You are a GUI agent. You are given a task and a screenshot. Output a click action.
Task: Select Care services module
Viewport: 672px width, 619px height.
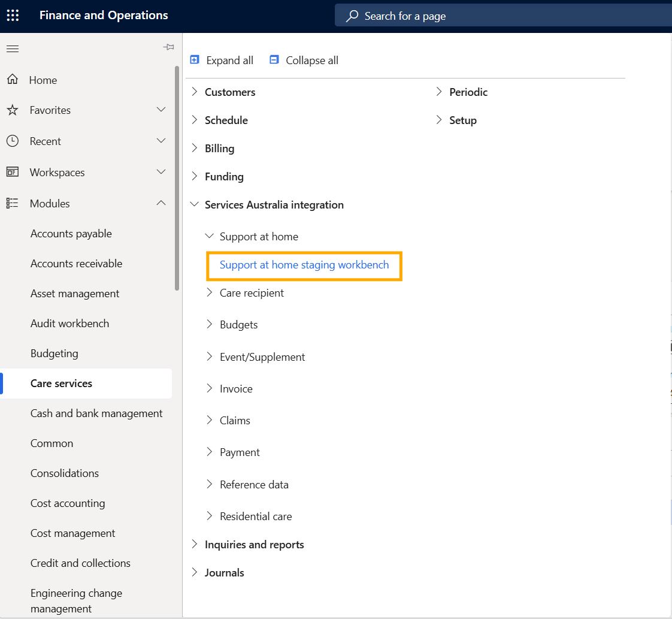click(61, 384)
